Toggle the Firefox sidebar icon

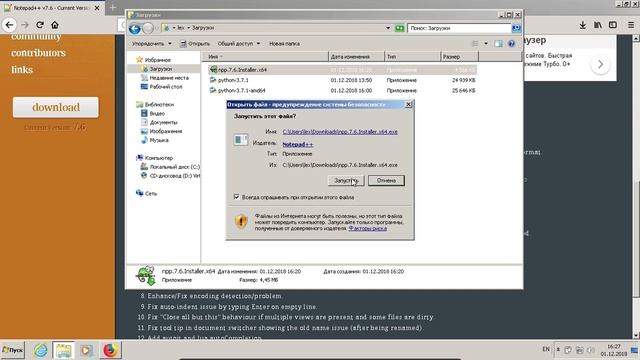613,25
